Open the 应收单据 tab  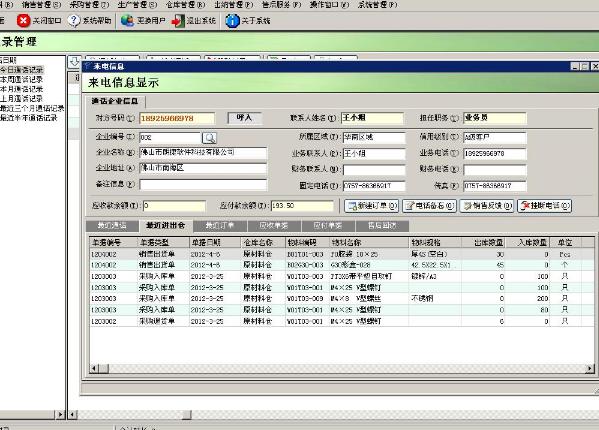(x=274, y=226)
